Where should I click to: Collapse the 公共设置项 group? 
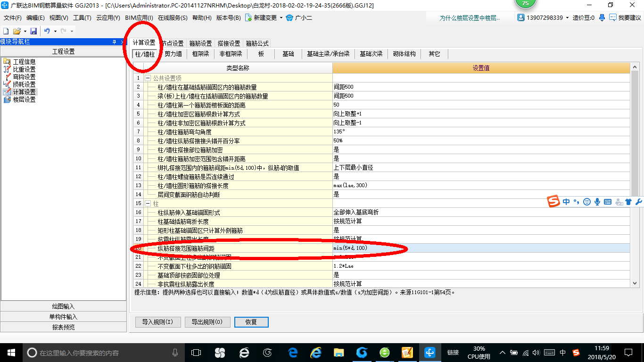pyautogui.click(x=148, y=78)
